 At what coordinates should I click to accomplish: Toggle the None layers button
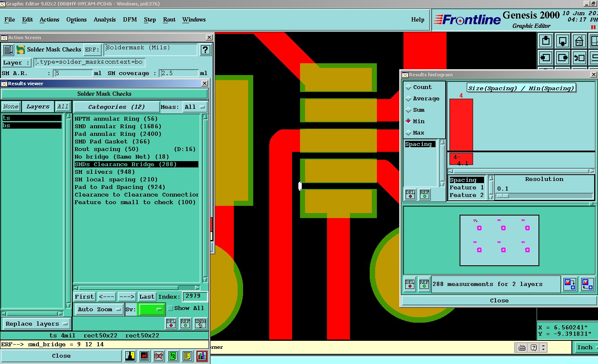click(11, 107)
